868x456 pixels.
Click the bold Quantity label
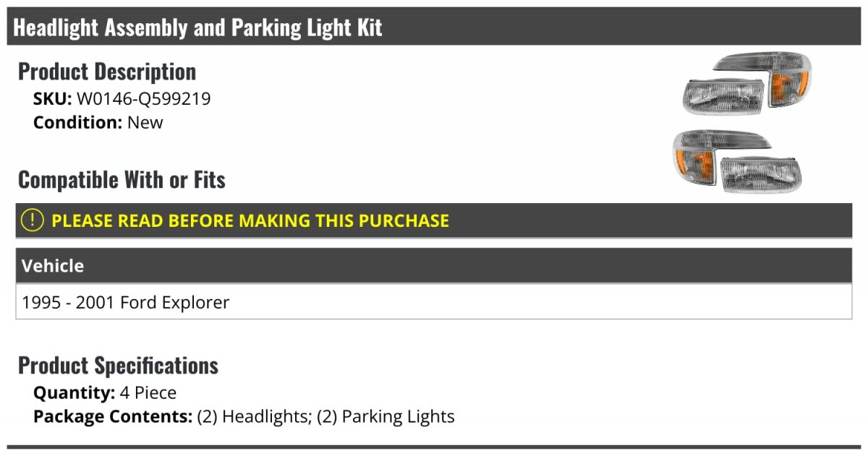tap(74, 393)
